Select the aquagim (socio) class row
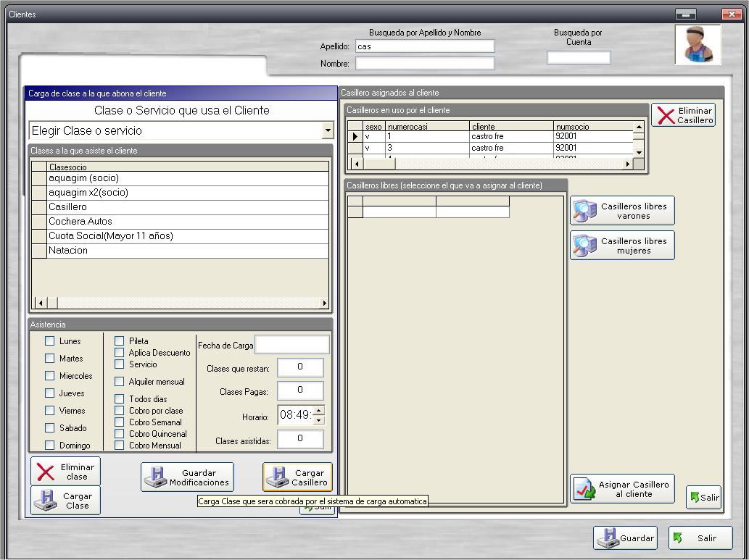The height and width of the screenshot is (560, 749). 180,178
